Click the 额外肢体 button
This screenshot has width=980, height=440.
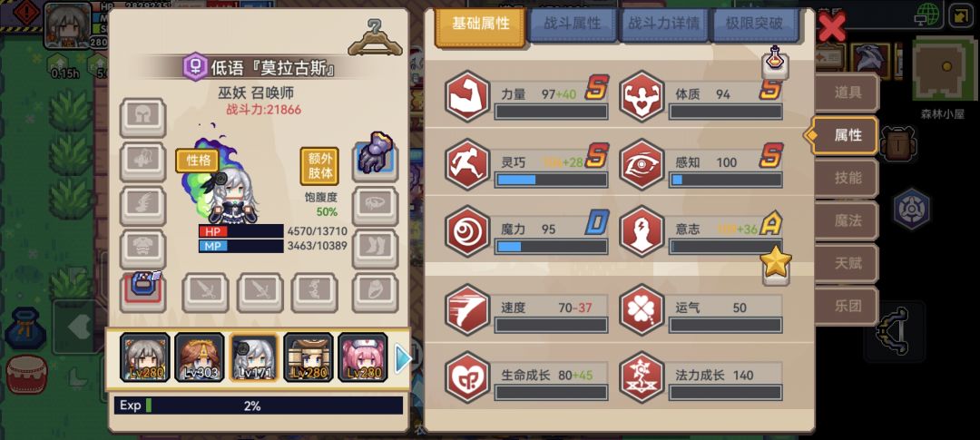point(319,166)
